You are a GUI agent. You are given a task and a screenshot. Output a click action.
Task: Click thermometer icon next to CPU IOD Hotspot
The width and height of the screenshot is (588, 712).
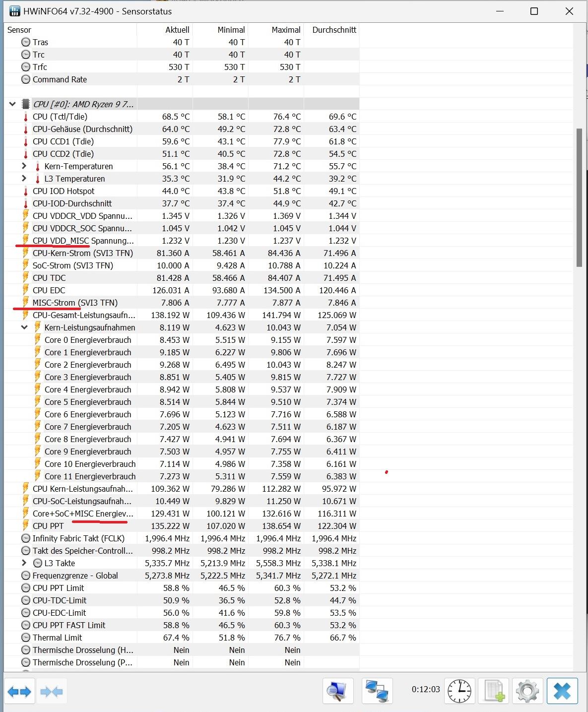pyautogui.click(x=26, y=191)
